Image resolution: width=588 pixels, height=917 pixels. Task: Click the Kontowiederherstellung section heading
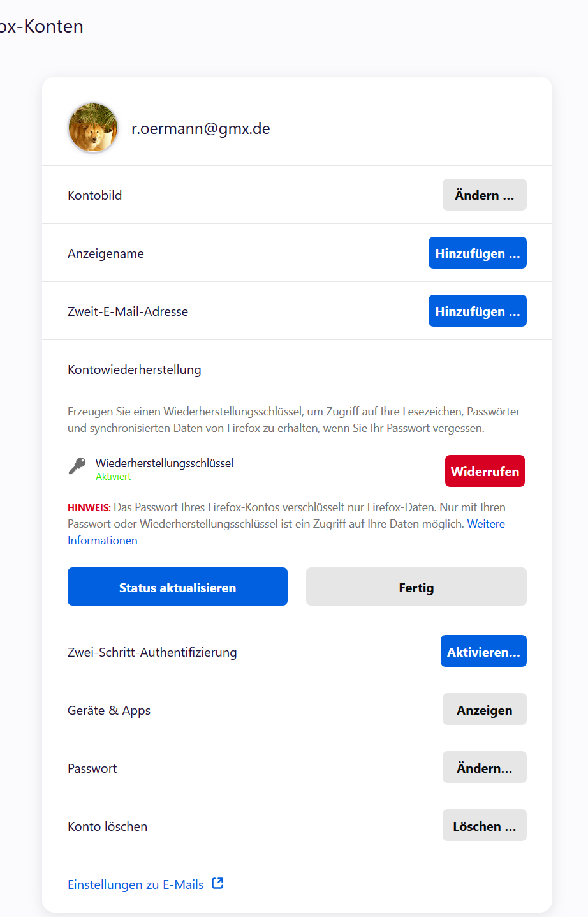pyautogui.click(x=135, y=369)
